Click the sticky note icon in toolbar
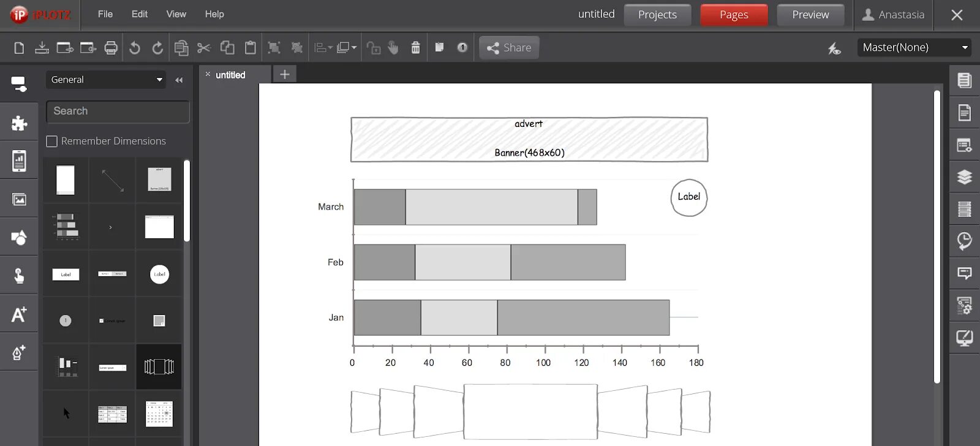 [x=439, y=47]
